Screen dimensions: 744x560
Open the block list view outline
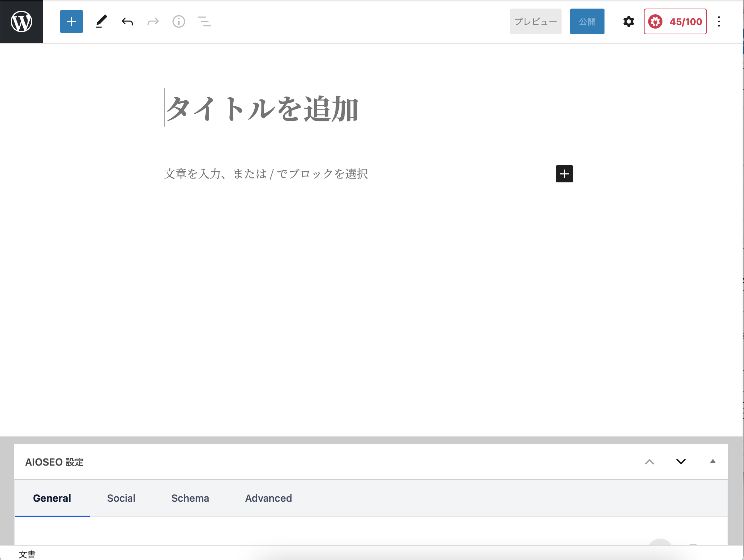click(x=205, y=21)
